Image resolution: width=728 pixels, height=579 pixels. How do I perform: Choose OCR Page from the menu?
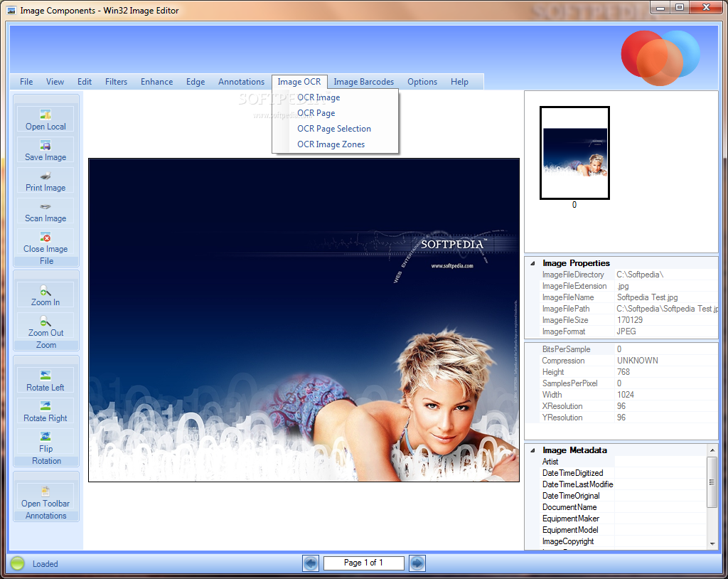pyautogui.click(x=336, y=113)
